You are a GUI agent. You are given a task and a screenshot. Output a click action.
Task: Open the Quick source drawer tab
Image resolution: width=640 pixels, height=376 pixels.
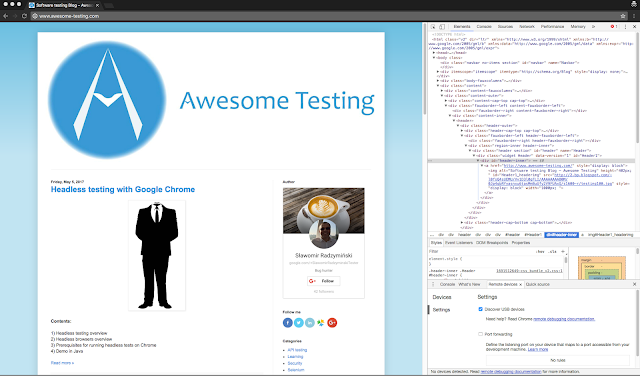pyautogui.click(x=538, y=284)
